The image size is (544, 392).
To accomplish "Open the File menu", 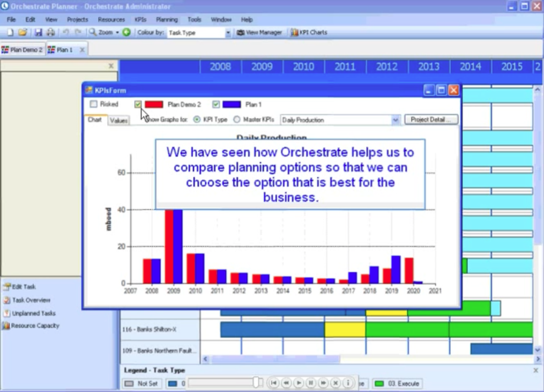I will coord(11,19).
